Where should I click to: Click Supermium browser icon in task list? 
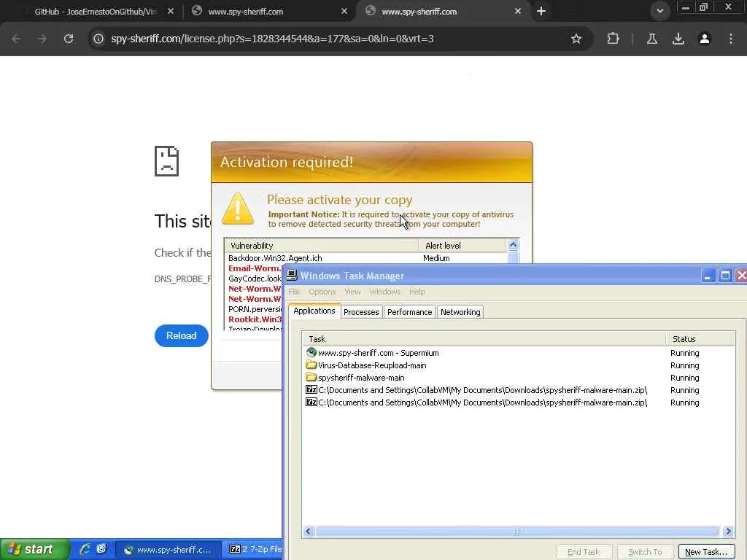311,352
